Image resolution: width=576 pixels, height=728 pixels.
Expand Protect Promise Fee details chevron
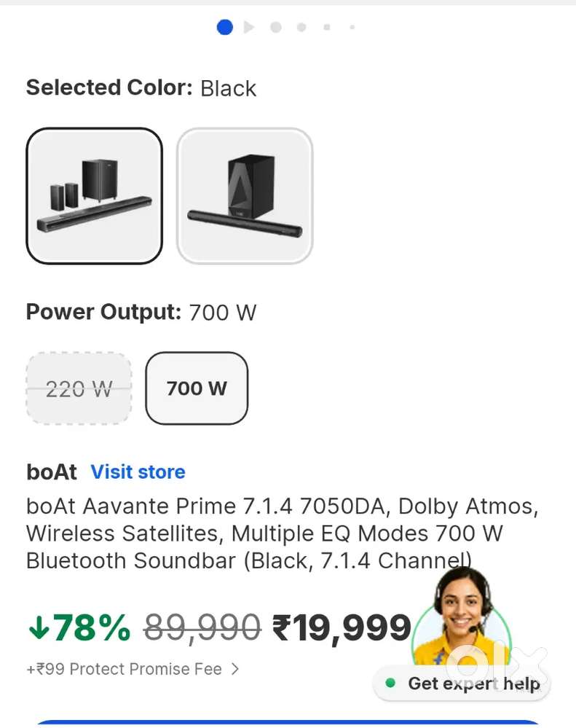234,669
